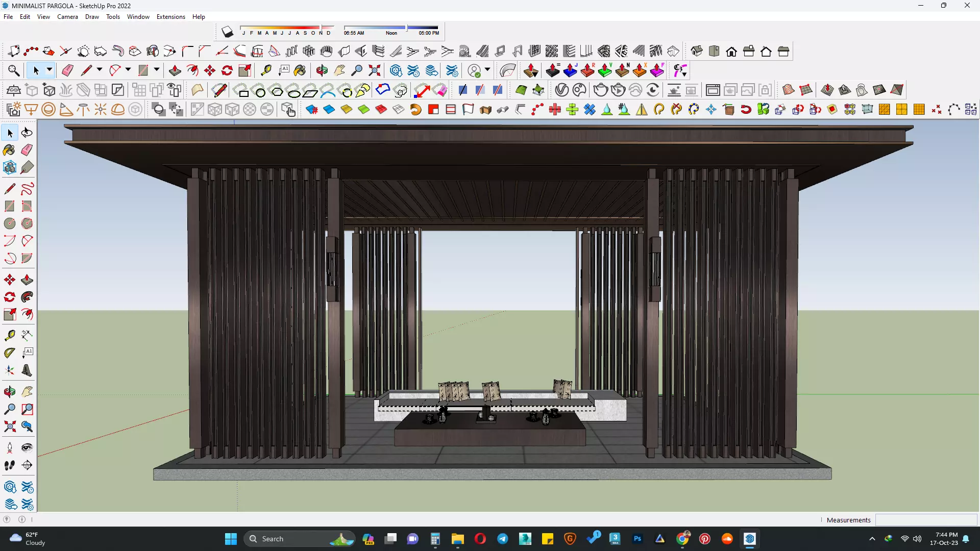The width and height of the screenshot is (980, 551).
Task: Activate the Follow Me tool in left toolbar
Action: (27, 297)
